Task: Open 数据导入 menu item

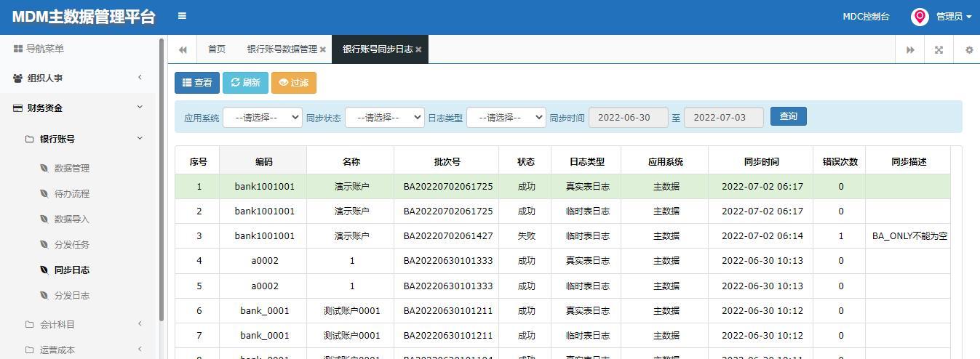Action: (72, 219)
